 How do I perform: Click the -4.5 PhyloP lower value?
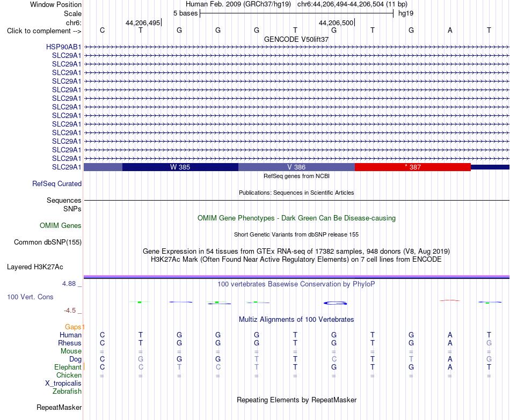[x=70, y=311]
